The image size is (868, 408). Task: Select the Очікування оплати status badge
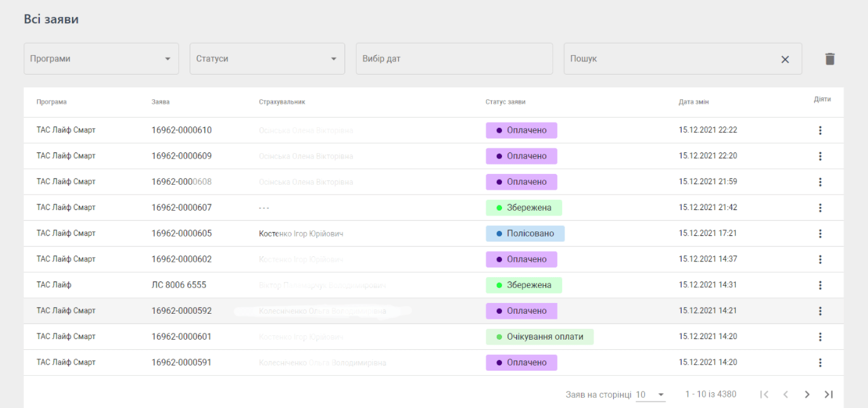(x=539, y=337)
